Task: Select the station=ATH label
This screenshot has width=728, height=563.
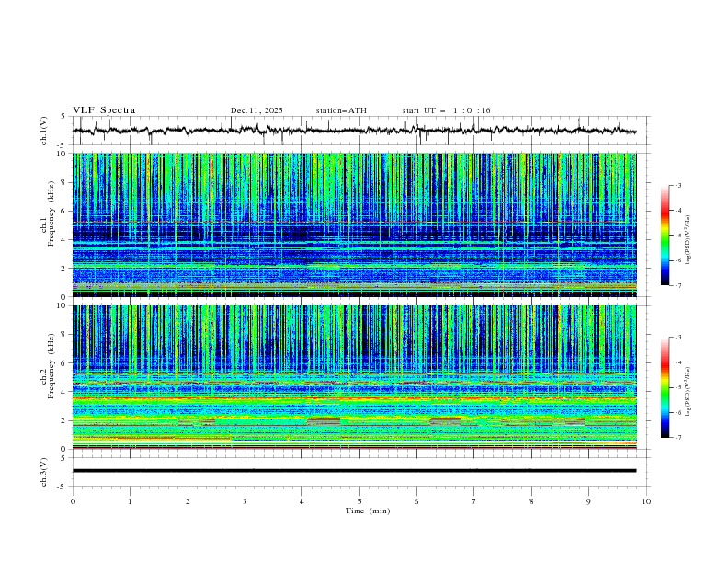Action: point(341,110)
